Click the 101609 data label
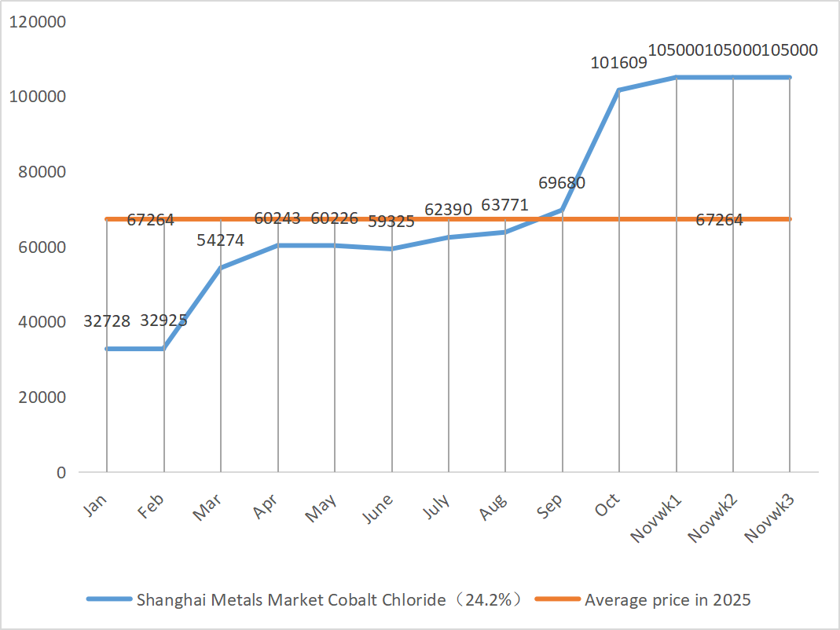This screenshot has width=840, height=630. 618,63
